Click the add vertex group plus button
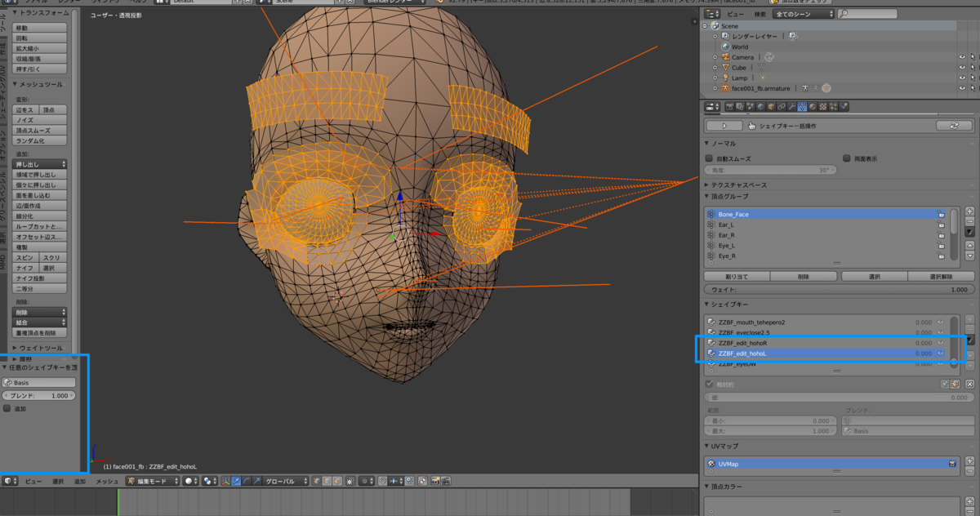 pyautogui.click(x=969, y=210)
